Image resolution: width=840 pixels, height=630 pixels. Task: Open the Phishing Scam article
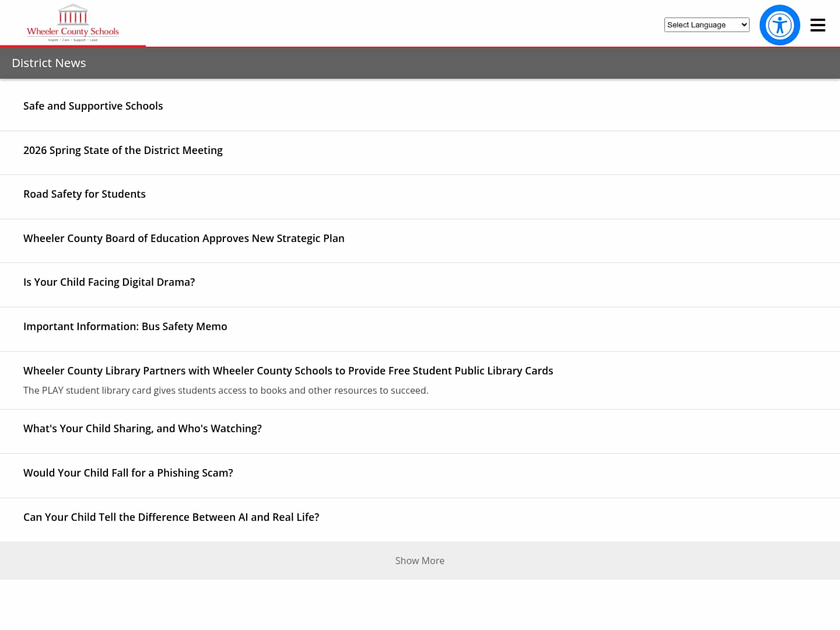(x=128, y=473)
